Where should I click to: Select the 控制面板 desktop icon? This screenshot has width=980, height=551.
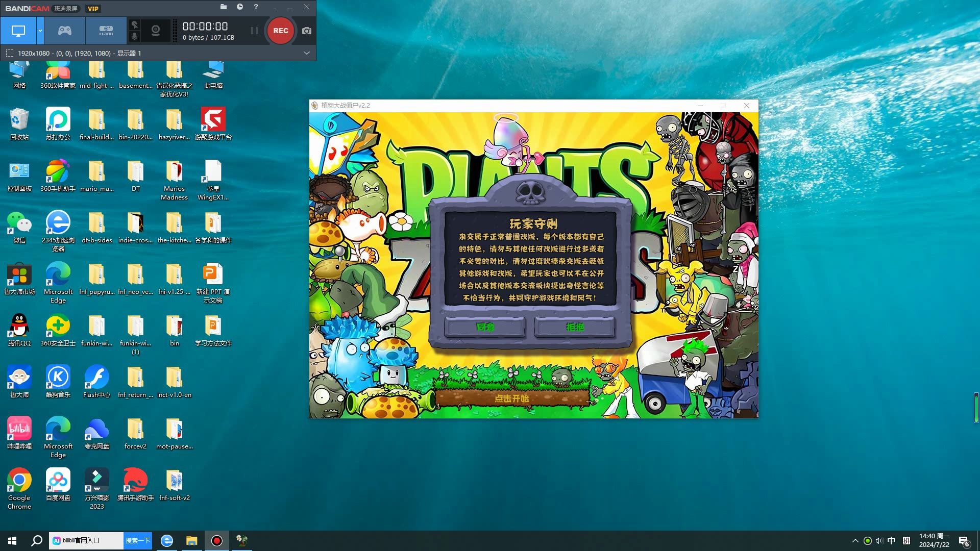coord(19,176)
